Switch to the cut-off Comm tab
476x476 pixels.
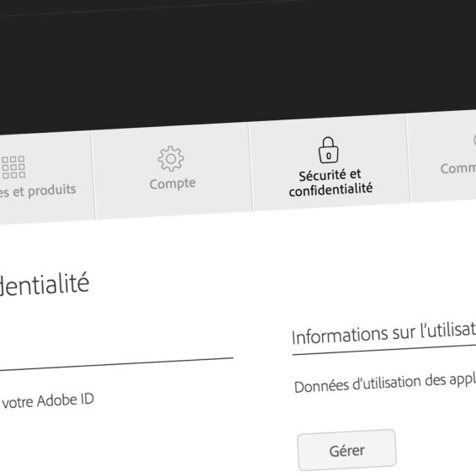pyautogui.click(x=458, y=168)
